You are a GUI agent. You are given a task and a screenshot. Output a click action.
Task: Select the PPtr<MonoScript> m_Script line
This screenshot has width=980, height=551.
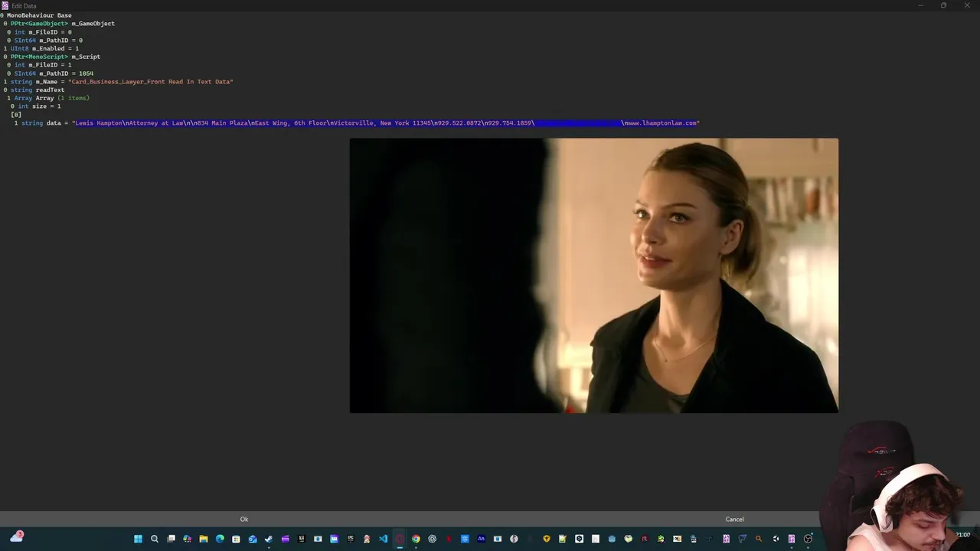pyautogui.click(x=52, y=57)
